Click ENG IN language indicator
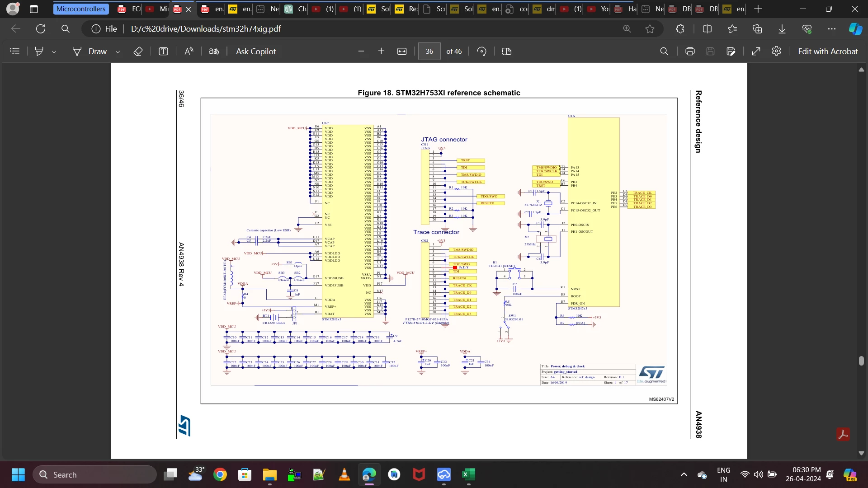Viewport: 868px width, 488px height. (x=723, y=474)
